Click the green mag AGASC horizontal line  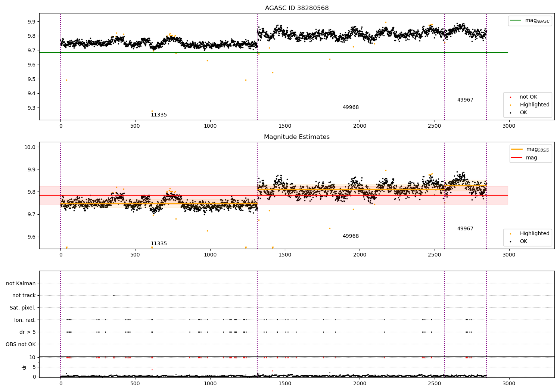(x=274, y=53)
